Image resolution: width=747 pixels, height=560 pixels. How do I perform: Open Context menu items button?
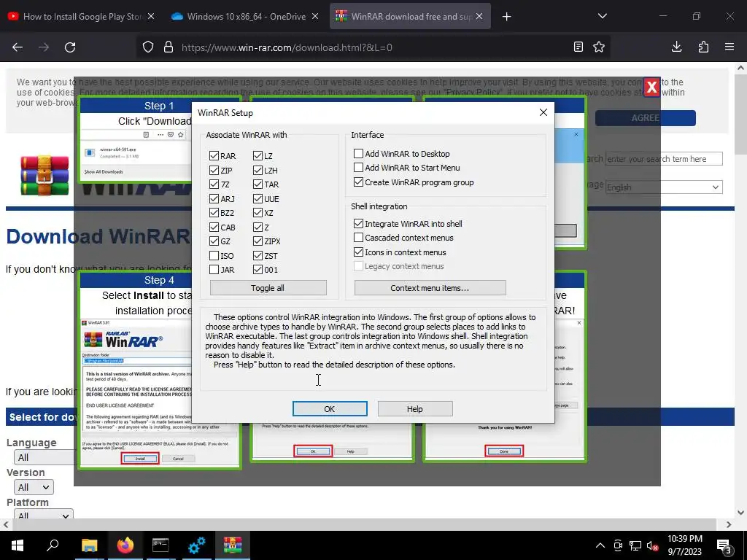tap(430, 287)
